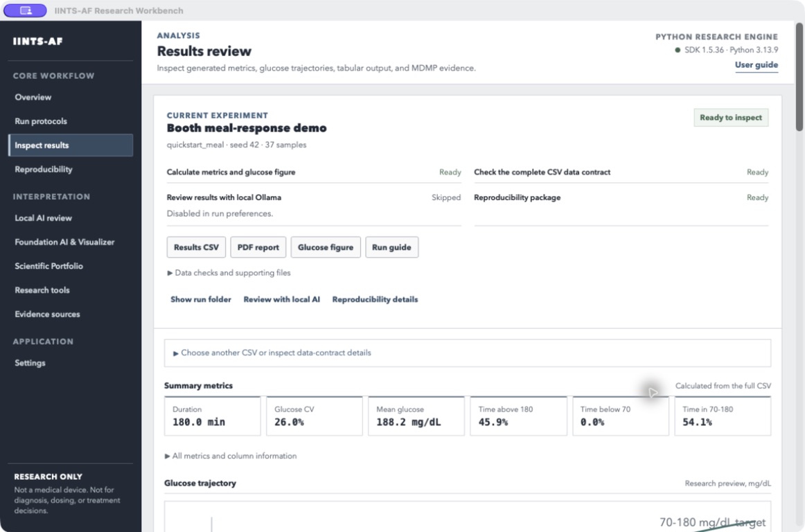Download the Results CSV
The width and height of the screenshot is (805, 532).
point(196,247)
